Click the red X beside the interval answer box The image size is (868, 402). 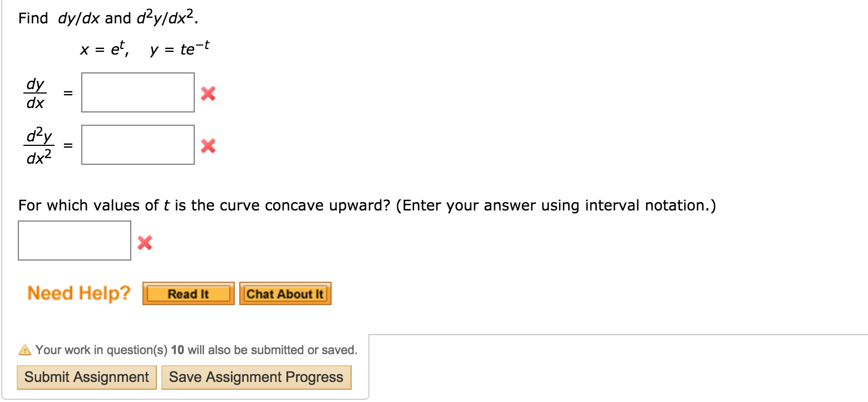click(144, 242)
